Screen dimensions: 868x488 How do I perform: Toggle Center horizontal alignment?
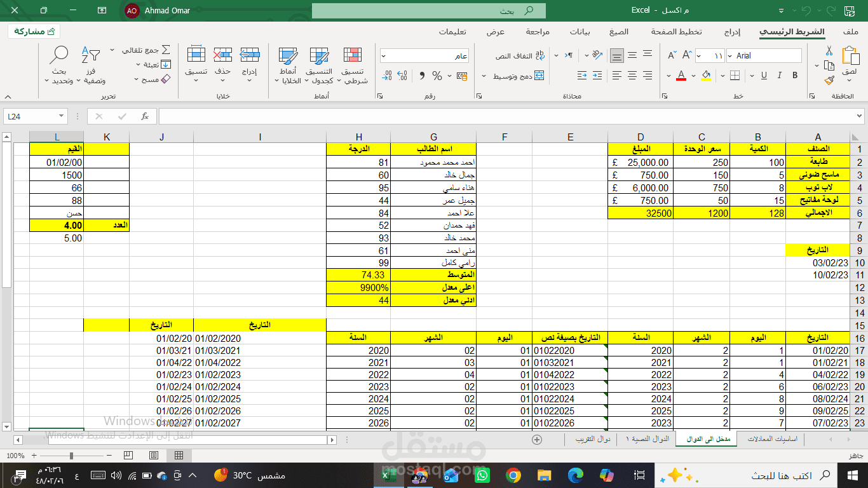click(632, 76)
